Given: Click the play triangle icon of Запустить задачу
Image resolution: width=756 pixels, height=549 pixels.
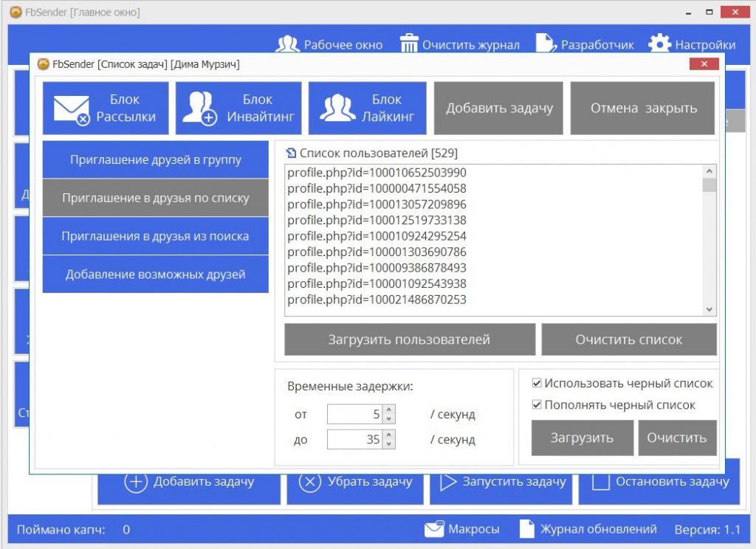Looking at the screenshot, I should (448, 482).
